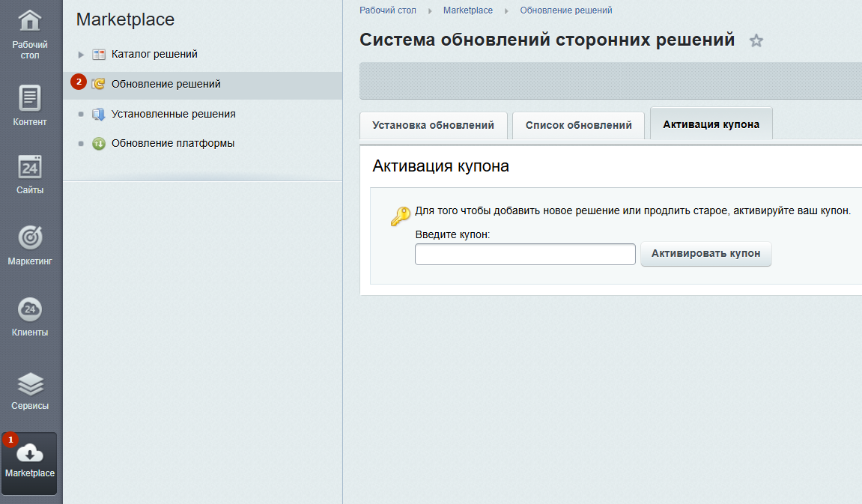862x504 pixels.
Task: Switch to the Установка обновлений tab
Action: 433,125
